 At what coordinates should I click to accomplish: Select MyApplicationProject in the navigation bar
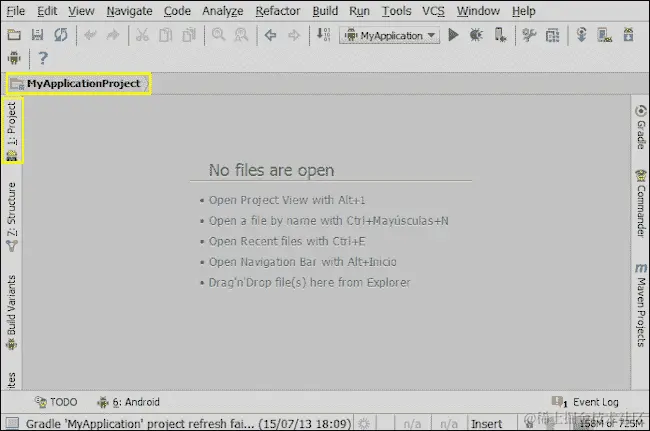click(x=79, y=84)
